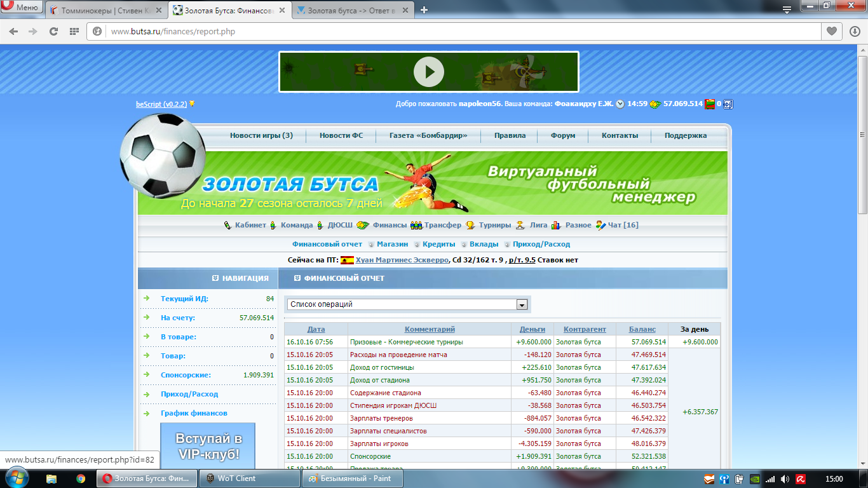Open the Кредиты submenu link
Image resolution: width=868 pixels, height=488 pixels.
coord(439,244)
